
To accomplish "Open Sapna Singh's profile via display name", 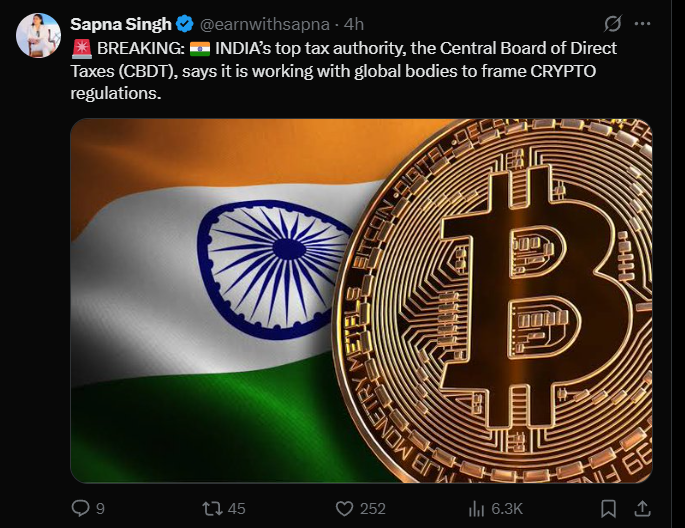I will 121,23.
